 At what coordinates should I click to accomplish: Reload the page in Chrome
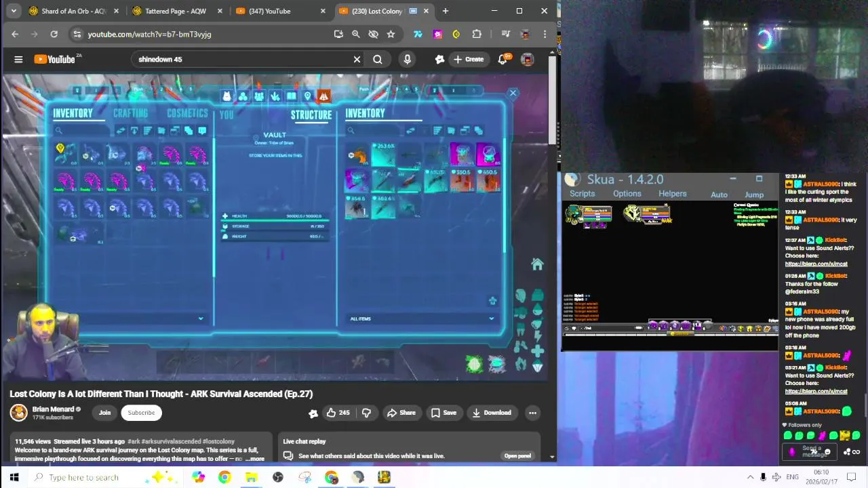coord(54,34)
